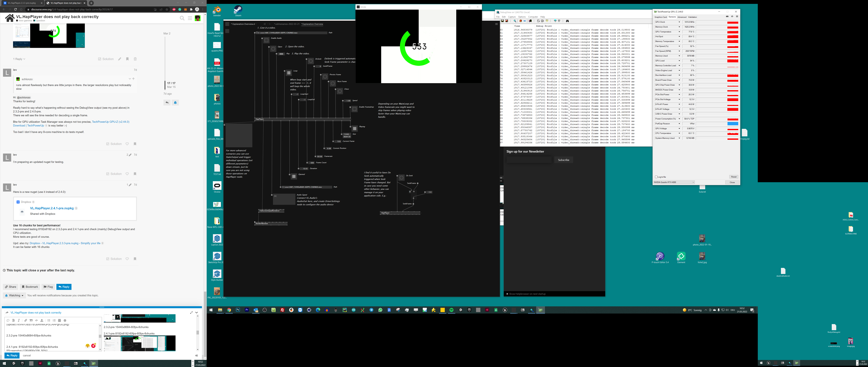Insert a bulleted list in the composer
The height and width of the screenshot is (367, 868).
point(49,321)
